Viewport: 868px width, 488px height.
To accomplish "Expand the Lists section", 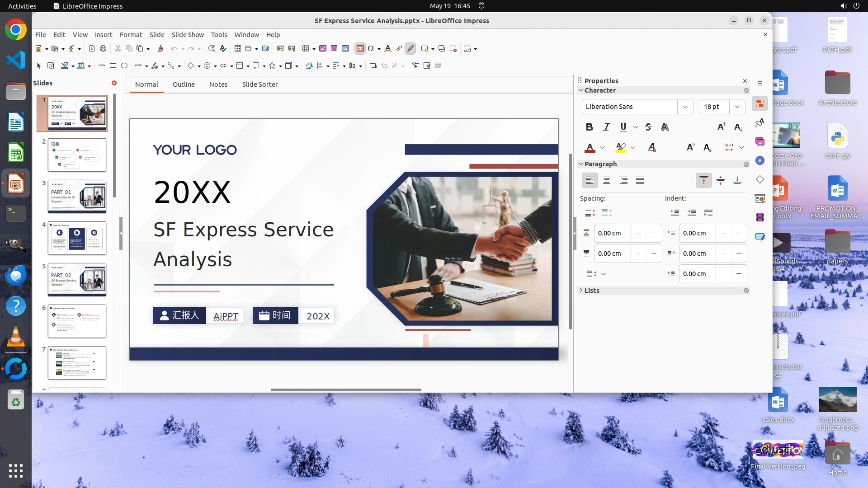I will pyautogui.click(x=591, y=291).
